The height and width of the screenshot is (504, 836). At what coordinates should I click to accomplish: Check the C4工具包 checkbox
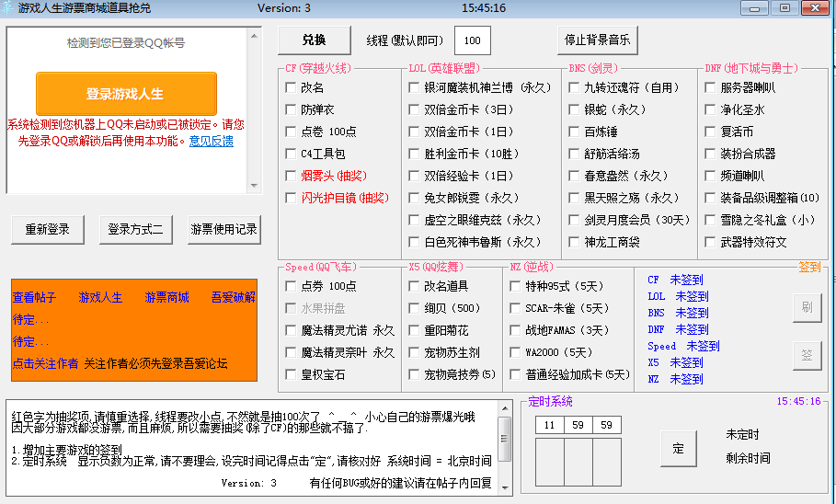click(291, 154)
